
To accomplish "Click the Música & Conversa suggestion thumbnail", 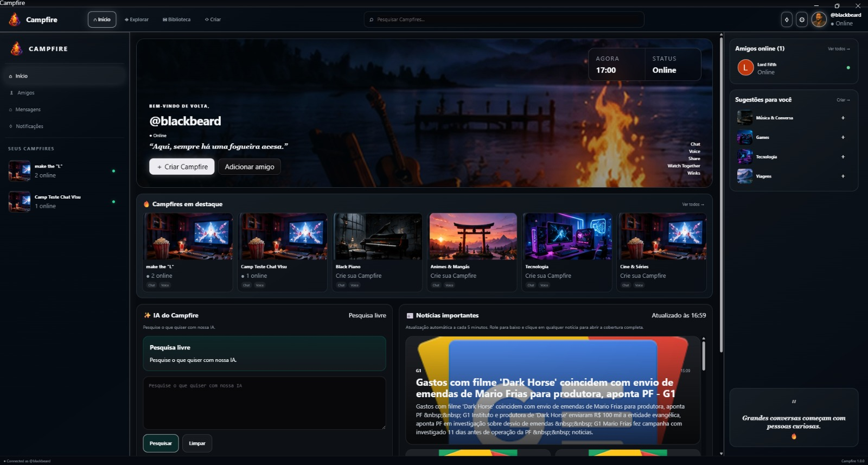I will click(x=745, y=118).
